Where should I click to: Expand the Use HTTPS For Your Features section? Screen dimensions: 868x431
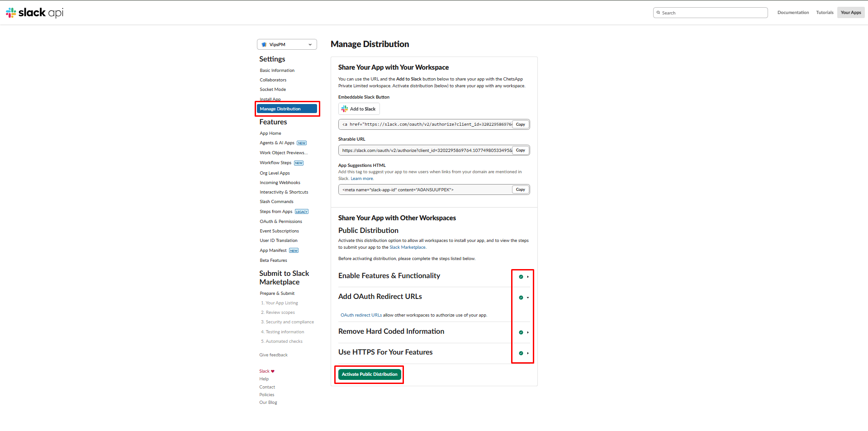tap(528, 353)
